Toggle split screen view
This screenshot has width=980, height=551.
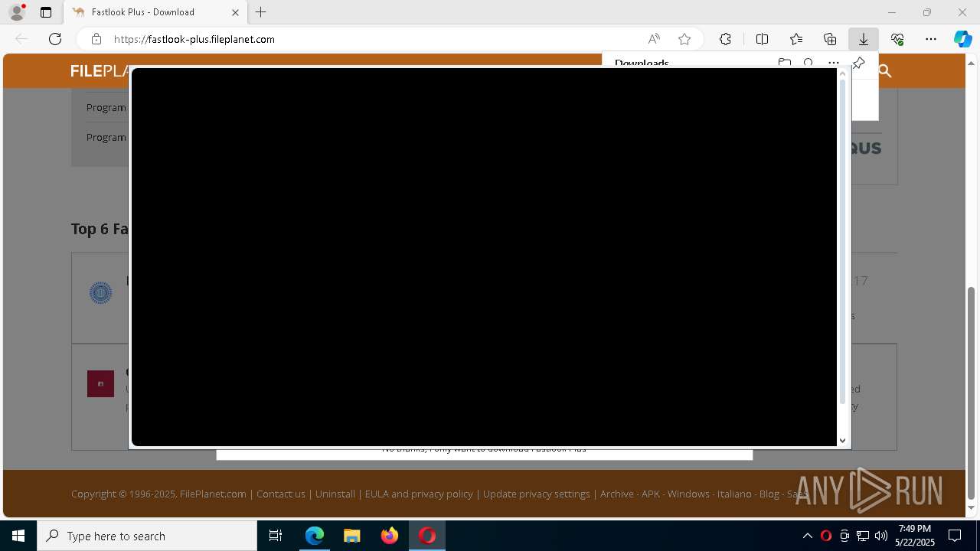click(762, 39)
